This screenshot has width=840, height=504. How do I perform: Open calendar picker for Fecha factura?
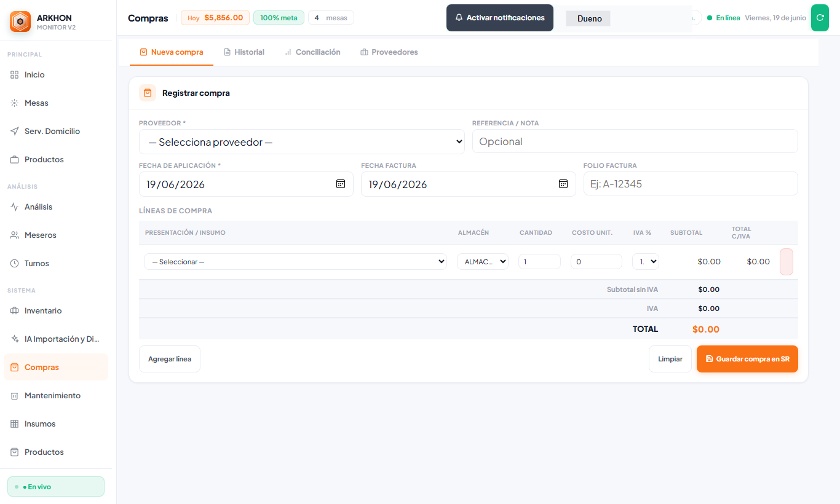[563, 184]
